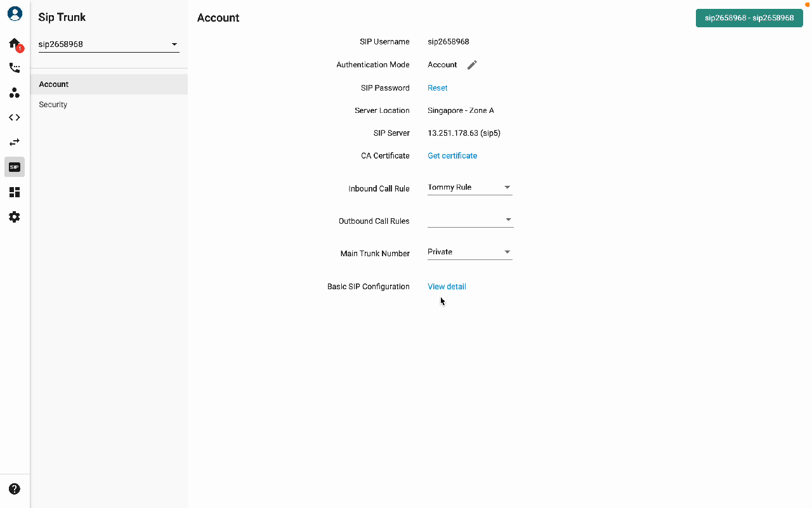
Task: Open the sip2658968 trunk selector dropdown
Action: (x=108, y=44)
